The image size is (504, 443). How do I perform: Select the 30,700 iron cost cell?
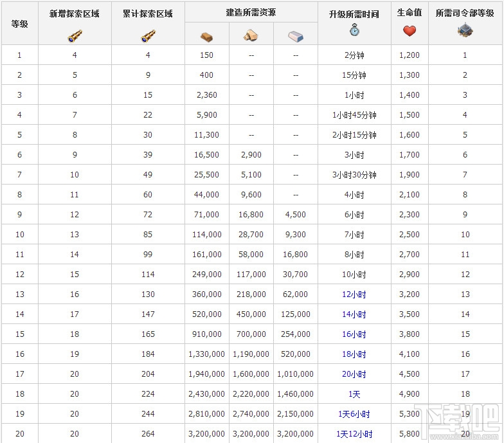coord(296,274)
